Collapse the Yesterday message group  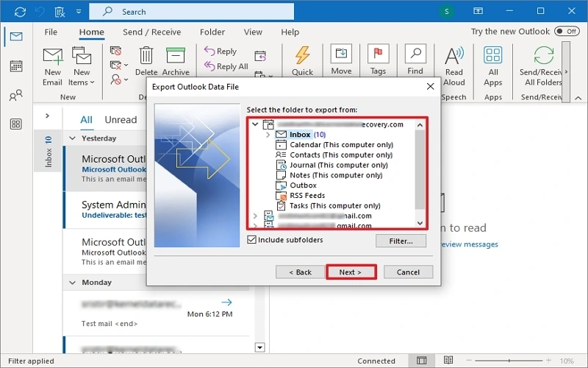pyautogui.click(x=72, y=138)
